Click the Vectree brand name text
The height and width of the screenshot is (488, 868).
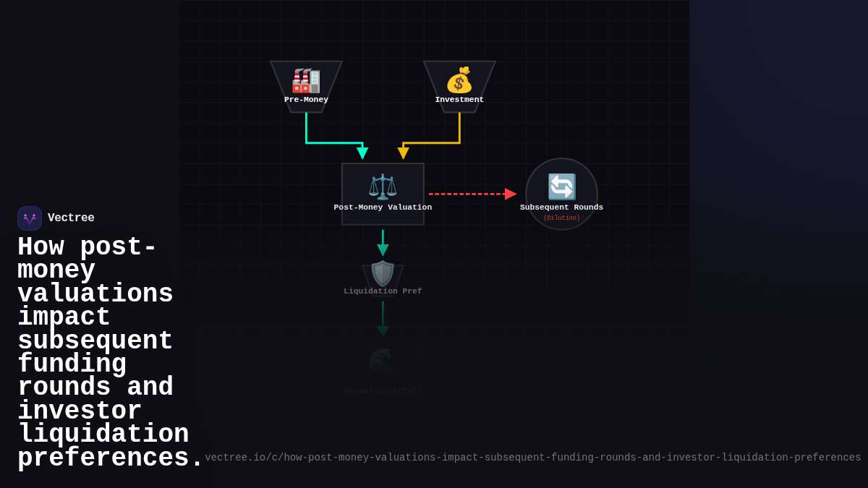pyautogui.click(x=71, y=218)
